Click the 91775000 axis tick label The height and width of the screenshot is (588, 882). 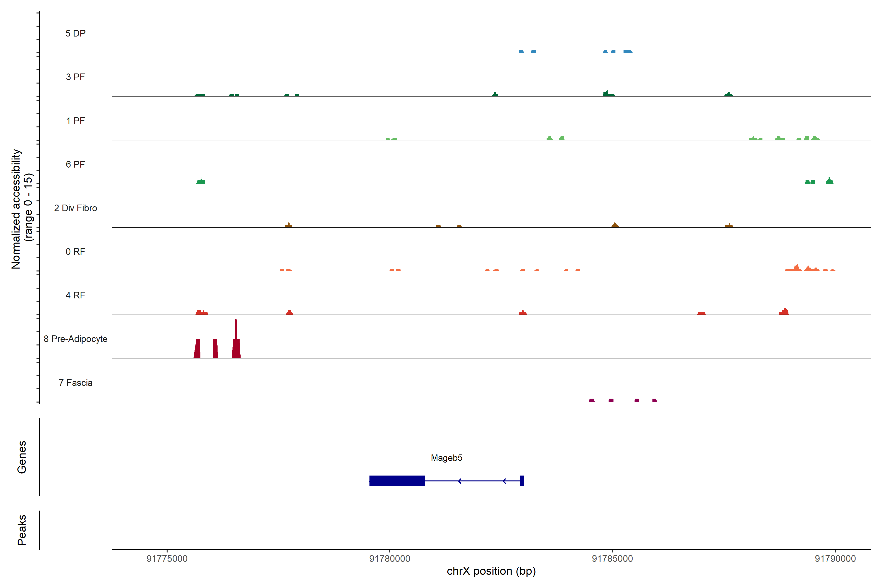167,559
